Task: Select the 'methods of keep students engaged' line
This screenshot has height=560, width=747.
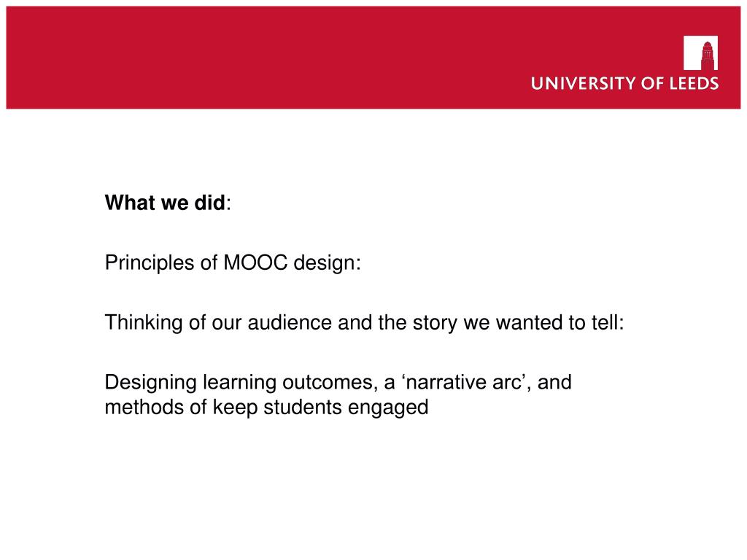Action: coord(267,408)
